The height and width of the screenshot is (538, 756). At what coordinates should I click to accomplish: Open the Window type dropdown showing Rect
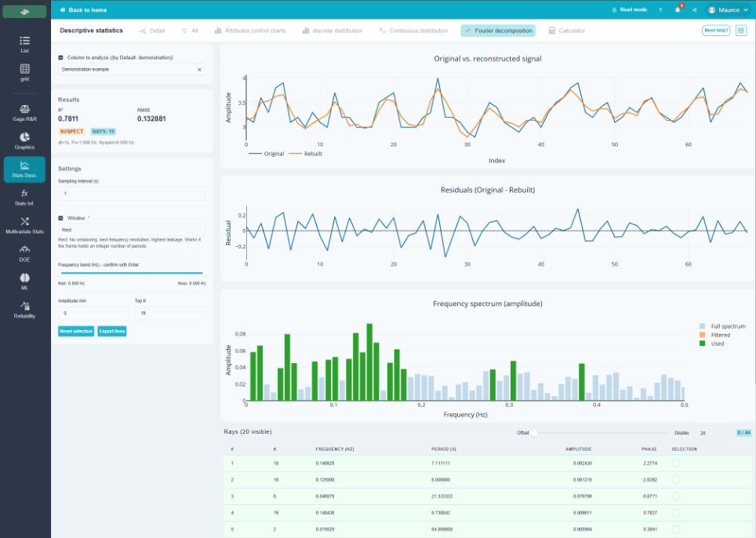click(x=132, y=230)
